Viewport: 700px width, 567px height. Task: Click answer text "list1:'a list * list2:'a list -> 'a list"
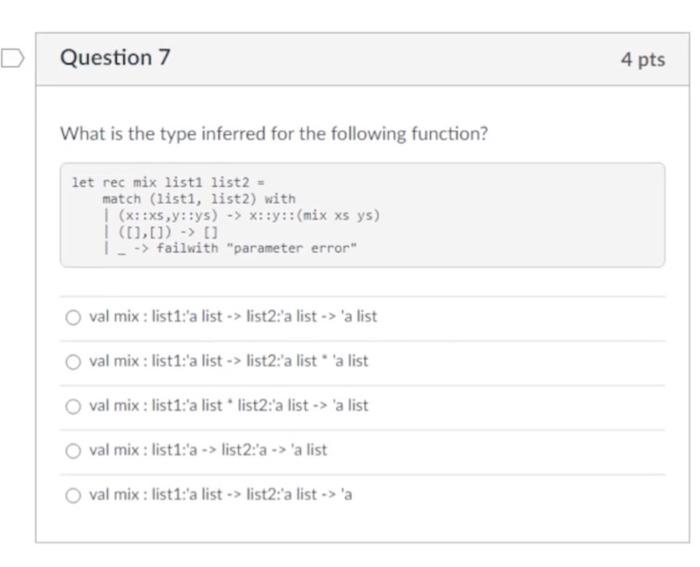pos(228,406)
